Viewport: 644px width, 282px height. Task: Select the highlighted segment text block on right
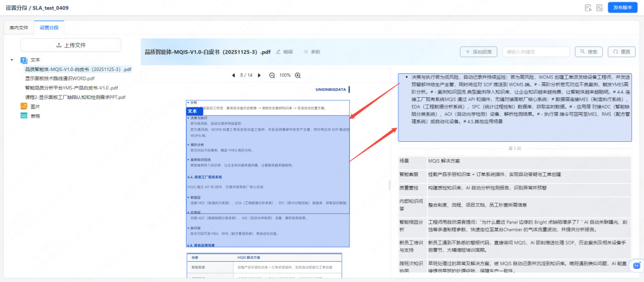pyautogui.click(x=515, y=107)
